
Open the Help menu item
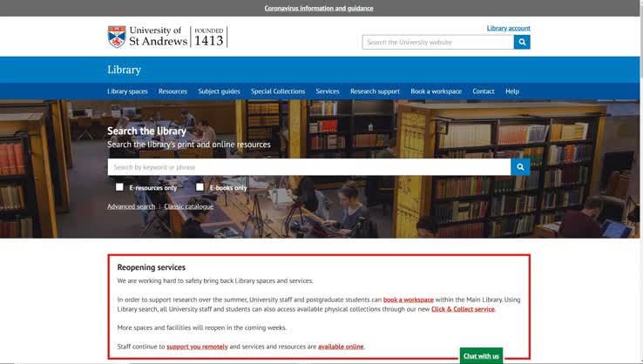512,91
